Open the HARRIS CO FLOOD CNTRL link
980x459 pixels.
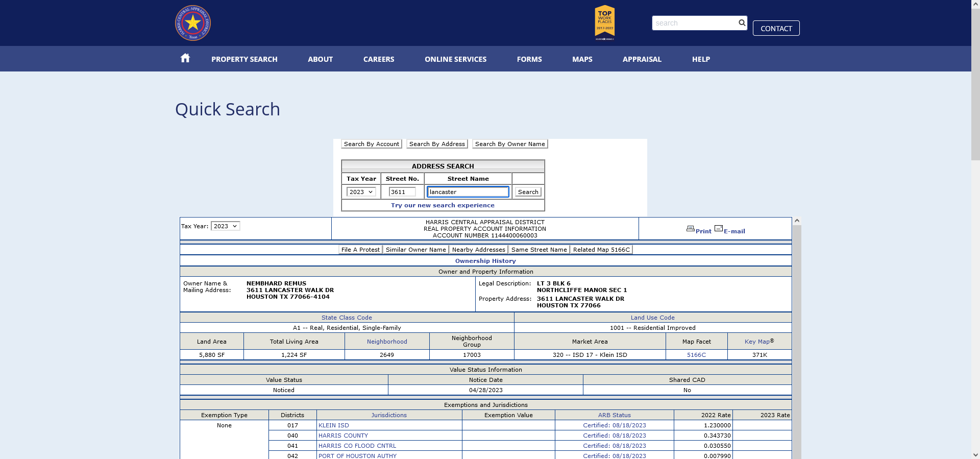click(x=357, y=446)
